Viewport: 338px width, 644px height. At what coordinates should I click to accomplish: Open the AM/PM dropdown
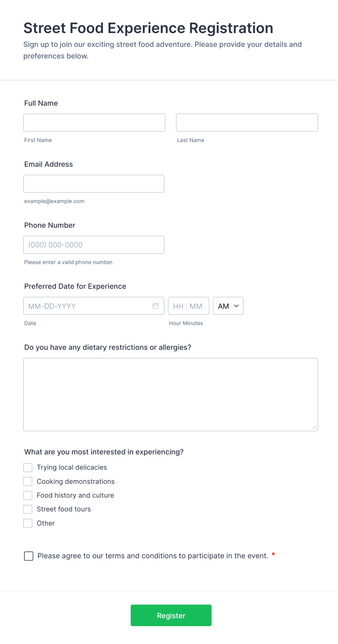point(228,306)
